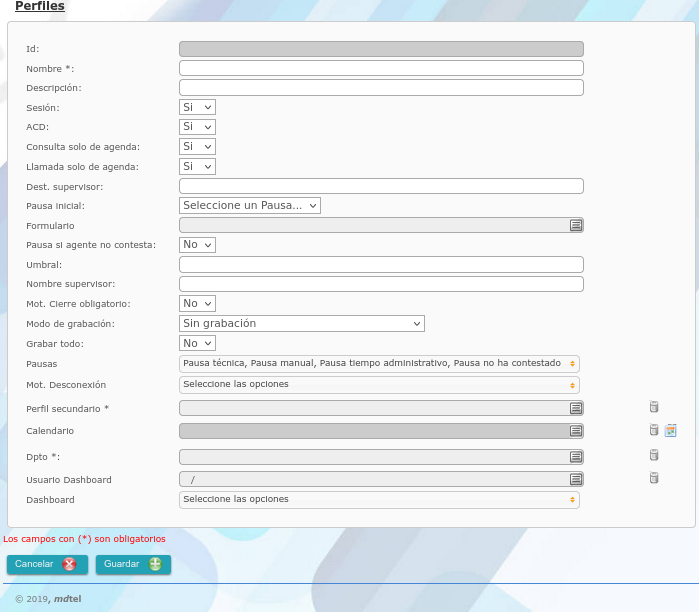The width and height of the screenshot is (699, 612).
Task: Click the 'Modo de grabación:' label
Action: (x=70, y=324)
